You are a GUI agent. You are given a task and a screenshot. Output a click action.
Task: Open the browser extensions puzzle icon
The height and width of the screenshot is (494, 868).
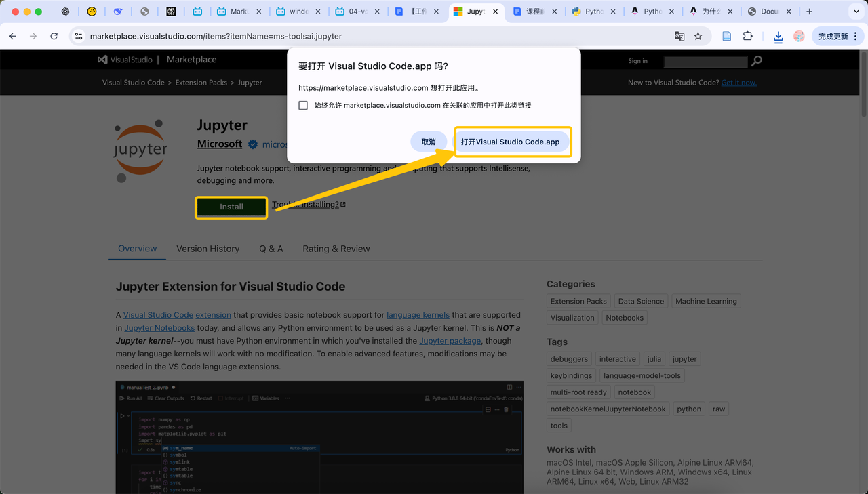point(747,36)
